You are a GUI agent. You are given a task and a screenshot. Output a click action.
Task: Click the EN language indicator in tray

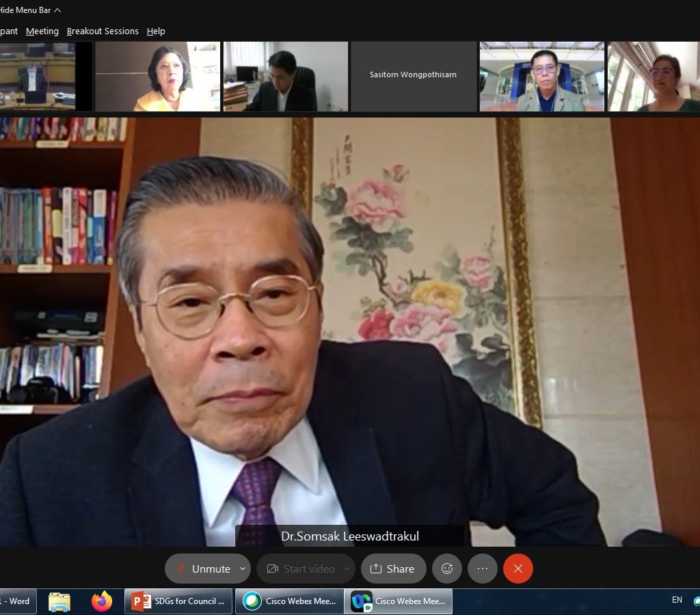[677, 600]
